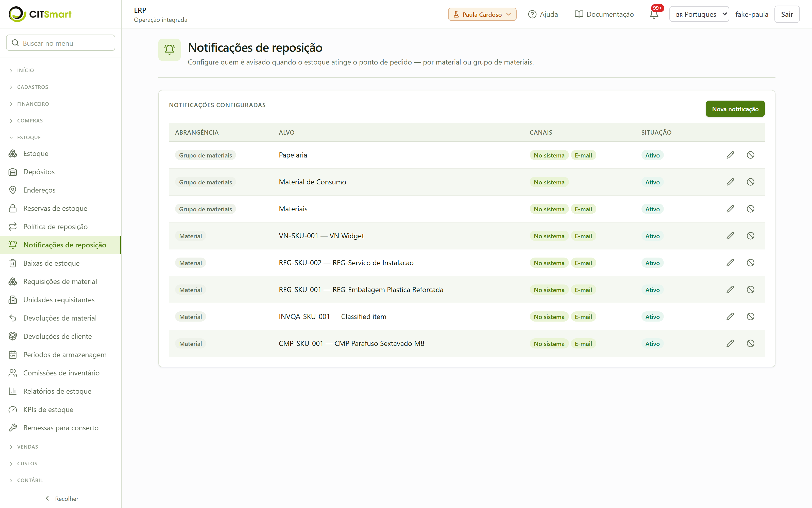Collapse sidebar with Recolher
The image size is (812, 508).
point(61,499)
